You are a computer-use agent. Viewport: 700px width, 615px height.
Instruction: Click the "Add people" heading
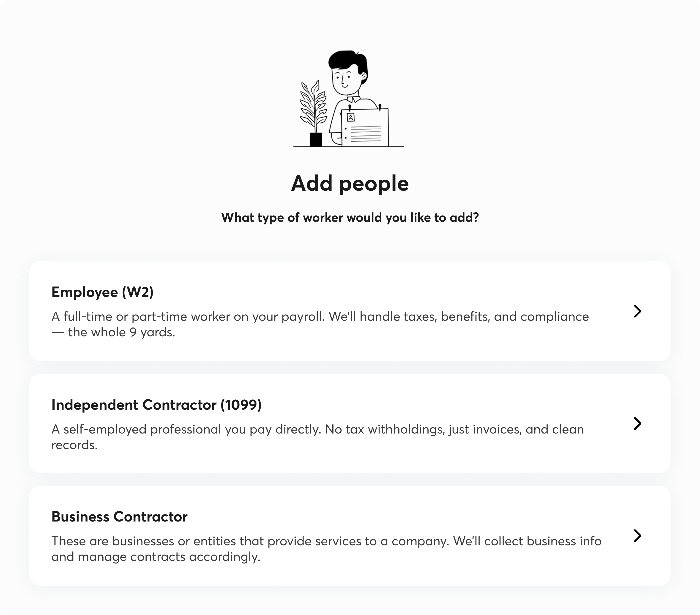coord(350,184)
